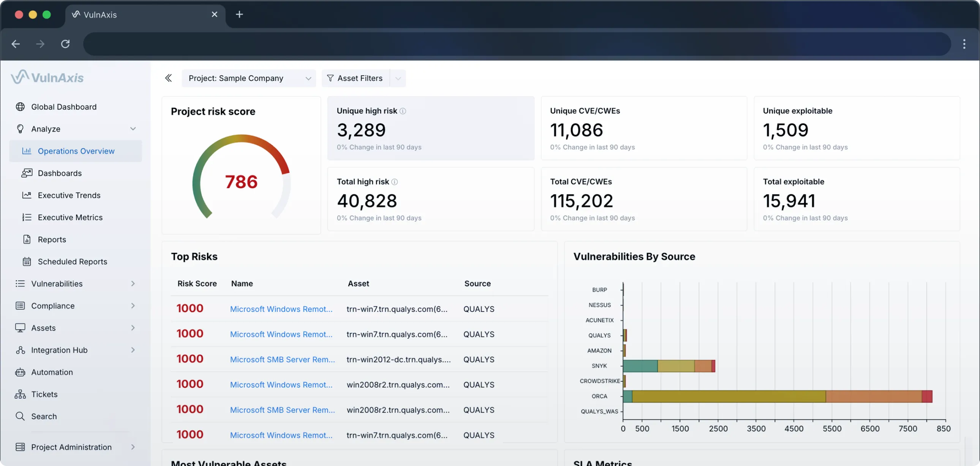This screenshot has height=466, width=980.
Task: Collapse sidebar with the double-chevron icon
Action: (169, 78)
